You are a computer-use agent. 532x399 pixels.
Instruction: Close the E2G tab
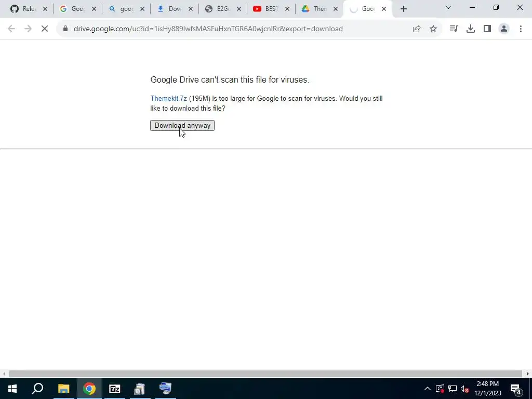coord(239,9)
